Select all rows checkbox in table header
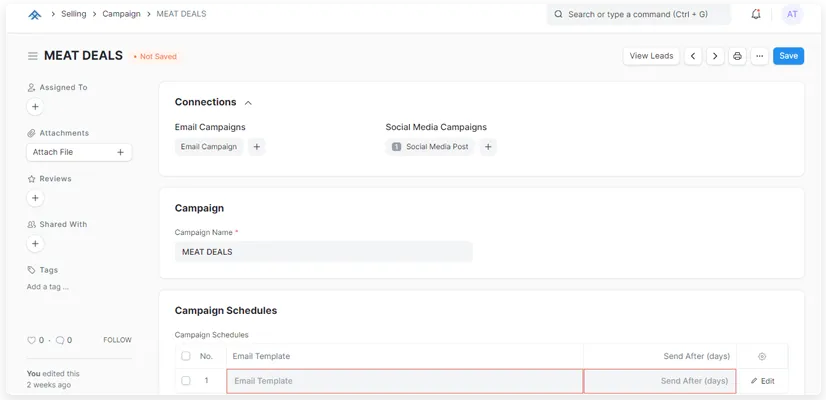Screen dimensions: 826x400 (x=185, y=356)
